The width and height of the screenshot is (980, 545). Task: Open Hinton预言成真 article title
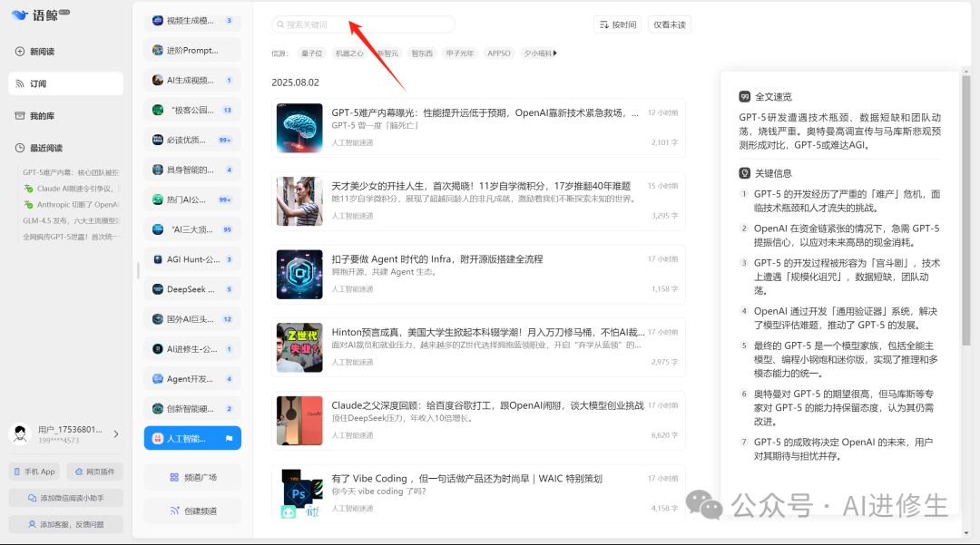(487, 332)
